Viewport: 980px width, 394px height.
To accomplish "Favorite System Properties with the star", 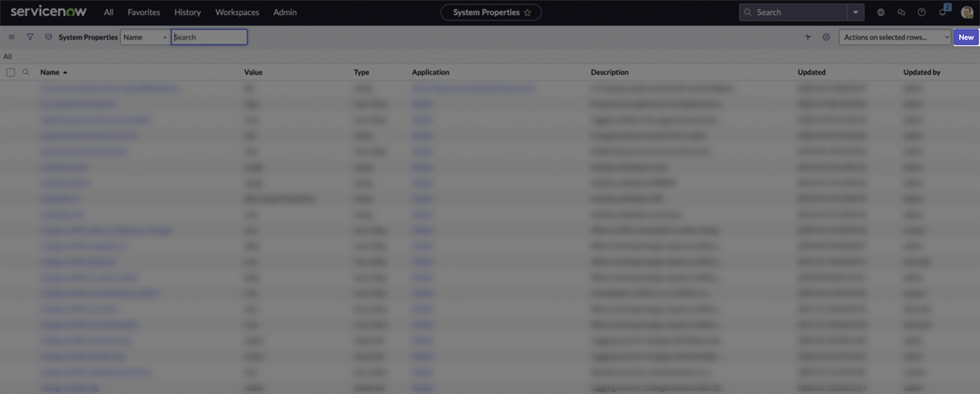I will pyautogui.click(x=528, y=13).
